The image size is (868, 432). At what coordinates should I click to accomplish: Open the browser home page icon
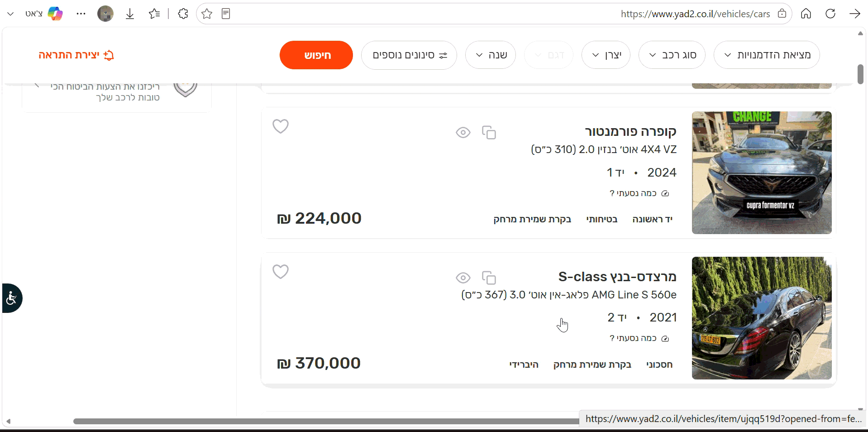pos(806,14)
